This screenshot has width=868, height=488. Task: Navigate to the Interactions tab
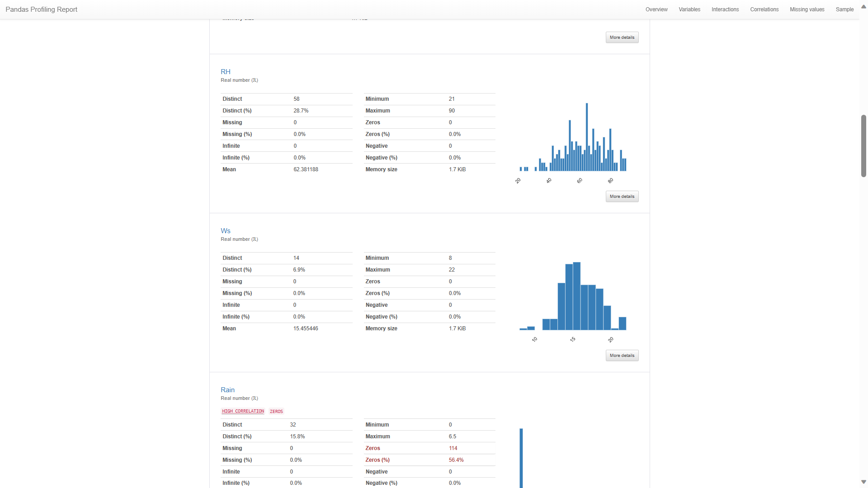(725, 9)
